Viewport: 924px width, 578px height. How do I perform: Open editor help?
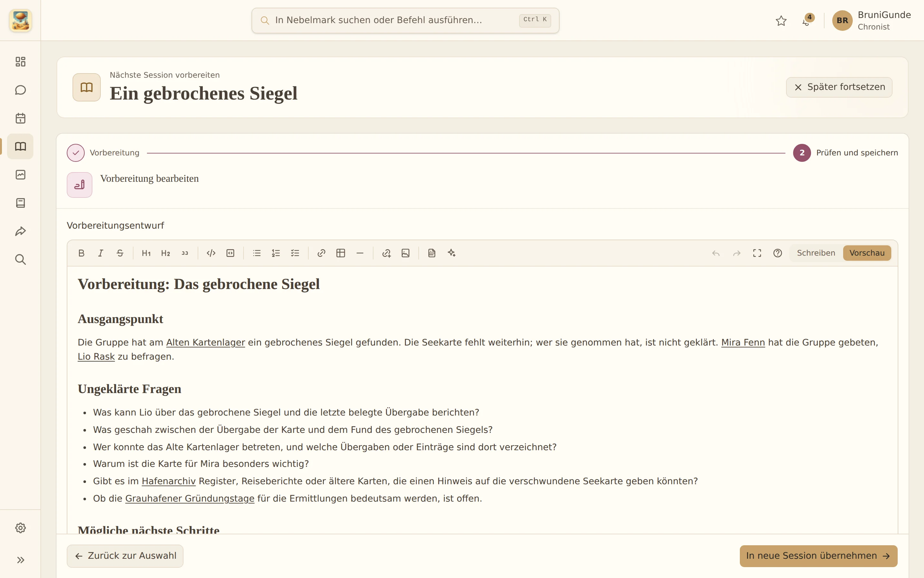point(777,253)
